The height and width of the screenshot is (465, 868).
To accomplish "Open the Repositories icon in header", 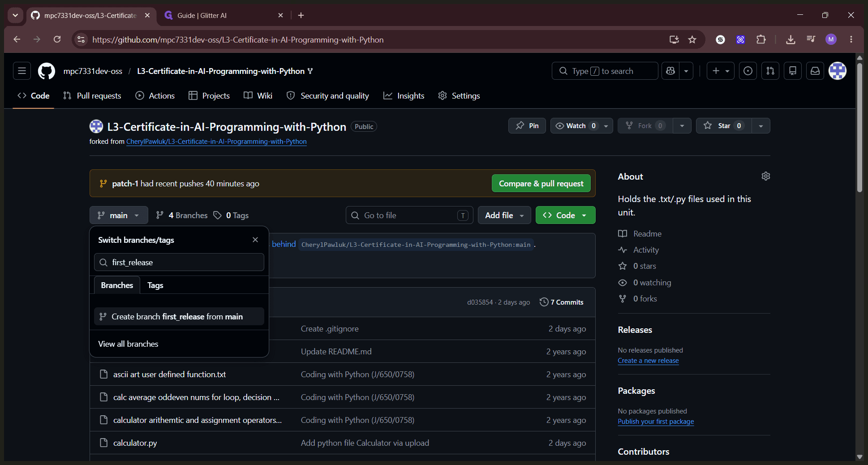I will click(793, 71).
